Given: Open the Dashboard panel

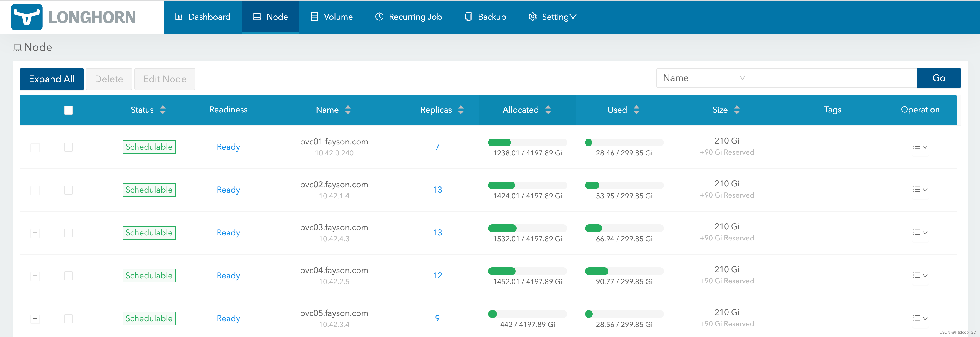Looking at the screenshot, I should (x=204, y=17).
